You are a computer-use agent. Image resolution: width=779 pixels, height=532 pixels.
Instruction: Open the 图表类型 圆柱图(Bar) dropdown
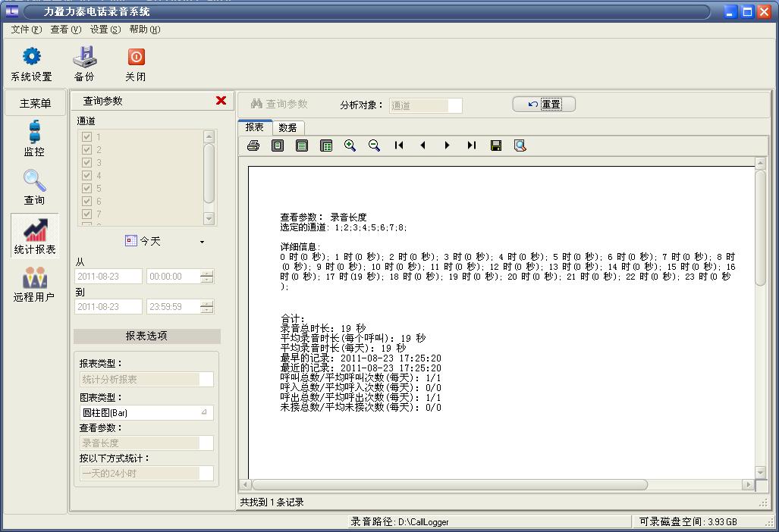pos(204,413)
